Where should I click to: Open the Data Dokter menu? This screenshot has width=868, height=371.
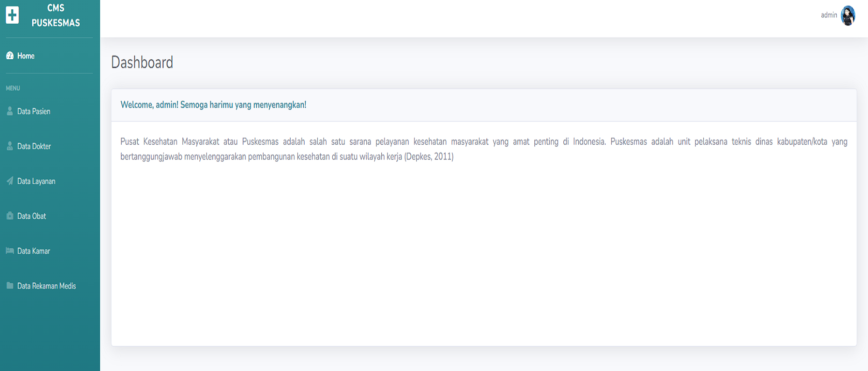click(x=34, y=147)
